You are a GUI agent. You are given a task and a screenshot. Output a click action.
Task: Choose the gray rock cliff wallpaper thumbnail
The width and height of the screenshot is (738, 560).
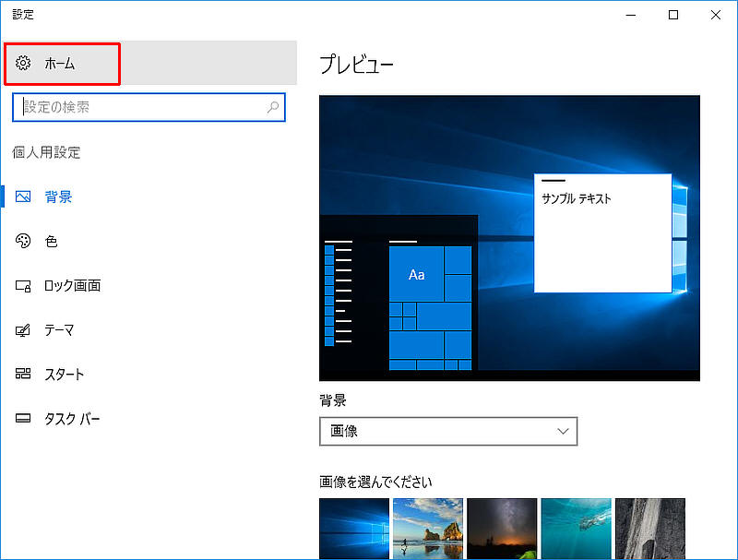[650, 529]
